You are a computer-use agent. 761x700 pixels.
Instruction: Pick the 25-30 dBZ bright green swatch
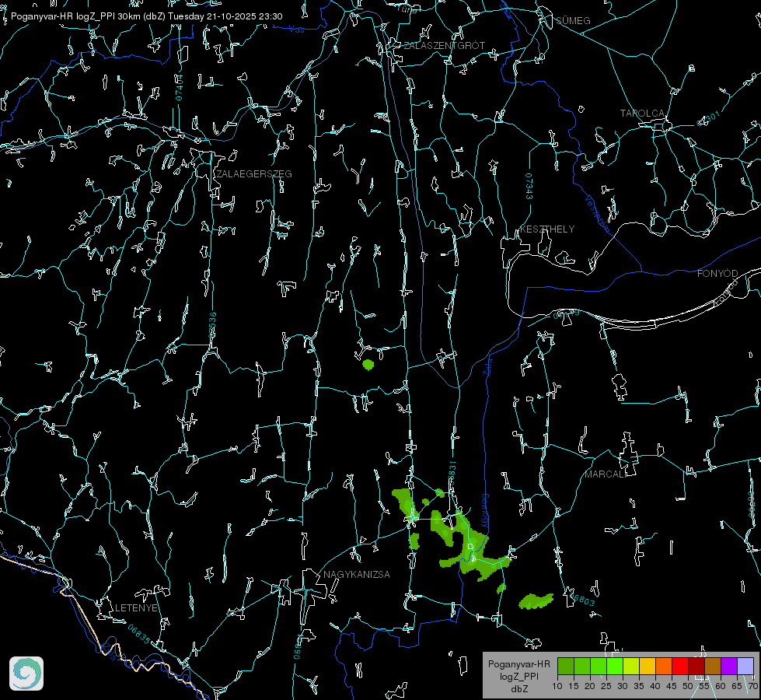pyautogui.click(x=614, y=666)
